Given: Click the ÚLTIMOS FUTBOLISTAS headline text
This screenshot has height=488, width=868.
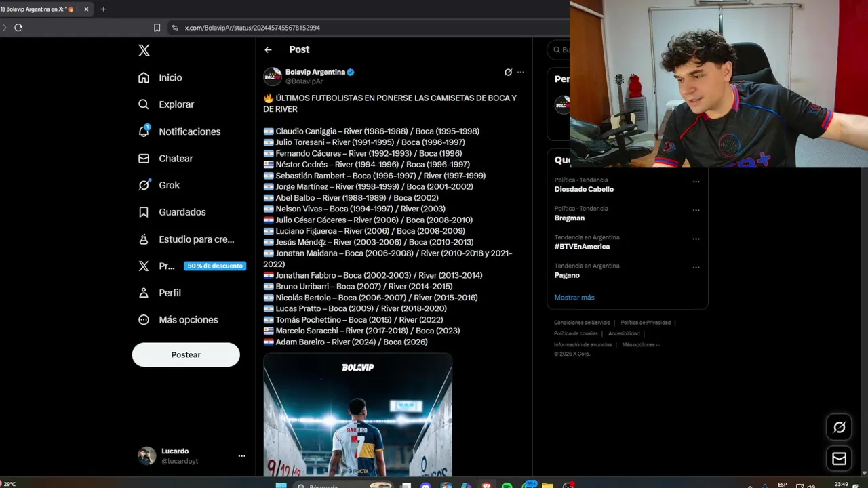Looking at the screenshot, I should click(x=390, y=103).
